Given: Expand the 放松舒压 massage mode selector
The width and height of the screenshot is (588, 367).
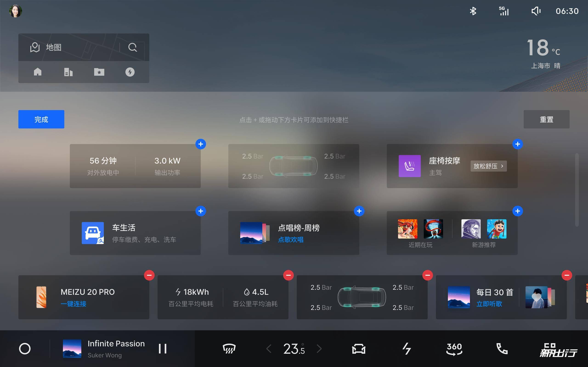Looking at the screenshot, I should (488, 166).
